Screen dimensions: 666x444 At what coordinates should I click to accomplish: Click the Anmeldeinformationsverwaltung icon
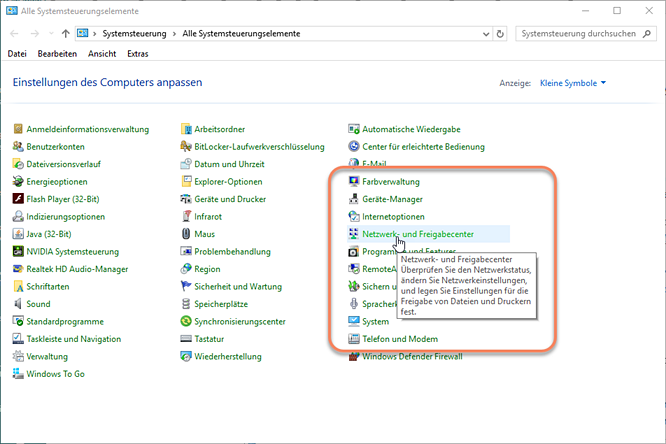18,129
